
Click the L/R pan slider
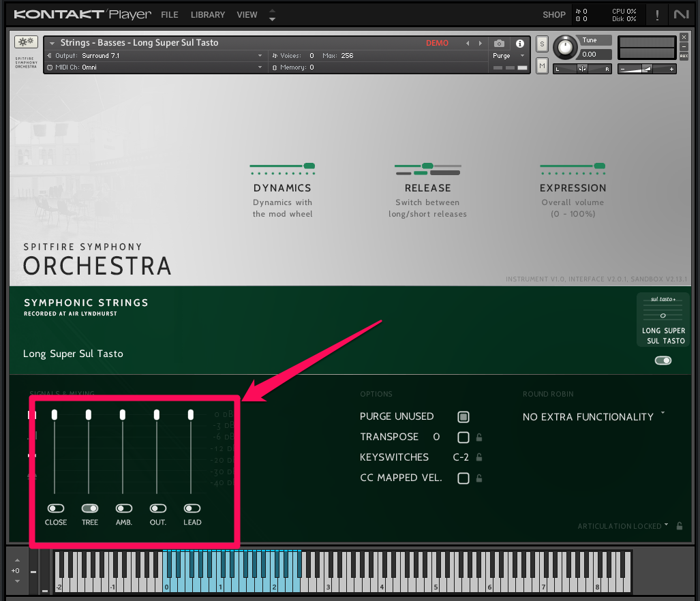coord(582,69)
